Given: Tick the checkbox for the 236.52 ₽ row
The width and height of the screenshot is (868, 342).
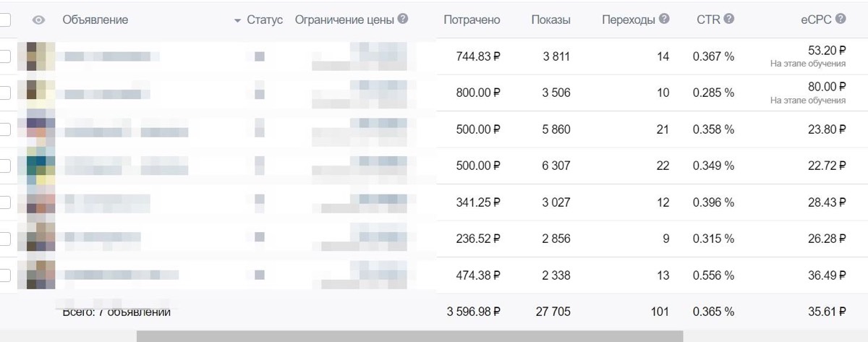Looking at the screenshot, I should [x=4, y=238].
